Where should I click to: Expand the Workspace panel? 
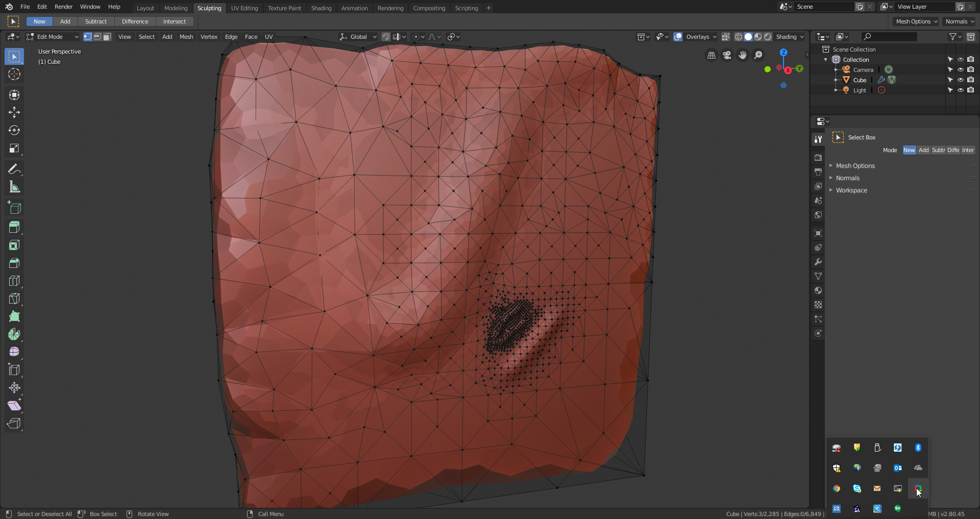coord(851,190)
